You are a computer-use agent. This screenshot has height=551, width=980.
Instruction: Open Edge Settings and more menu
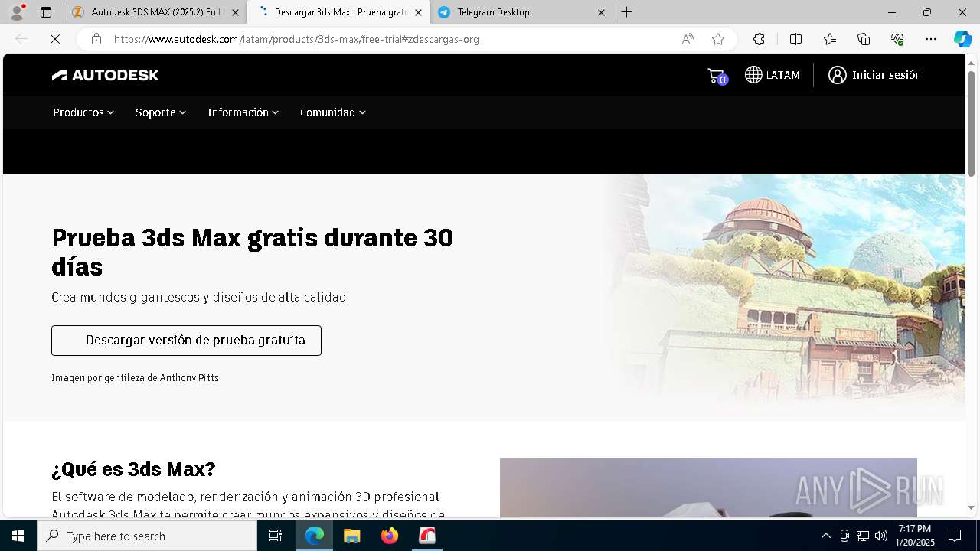[x=931, y=39]
